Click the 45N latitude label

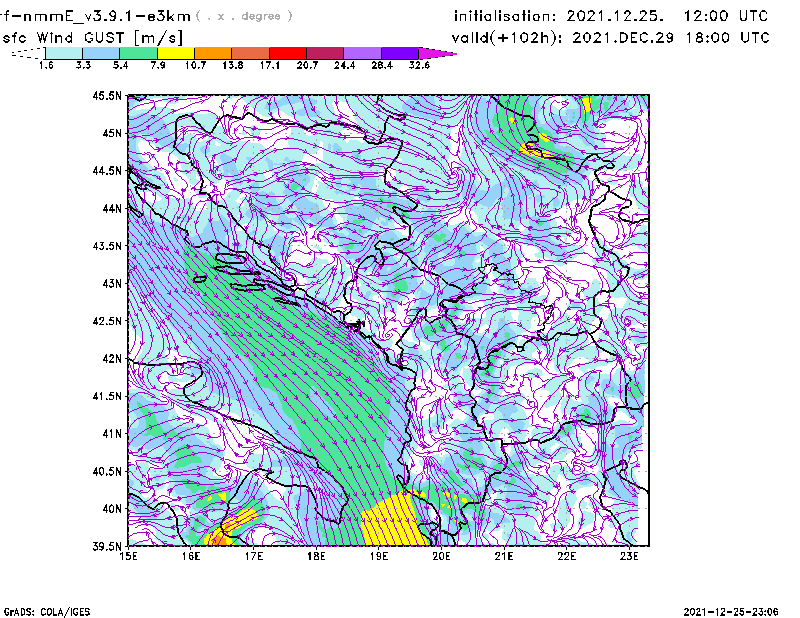(112, 133)
